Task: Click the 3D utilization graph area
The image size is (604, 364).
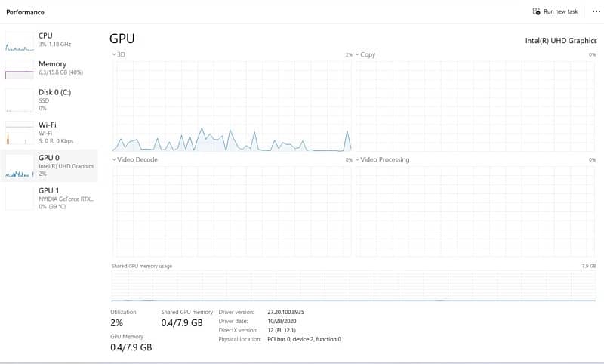Action: click(x=233, y=106)
